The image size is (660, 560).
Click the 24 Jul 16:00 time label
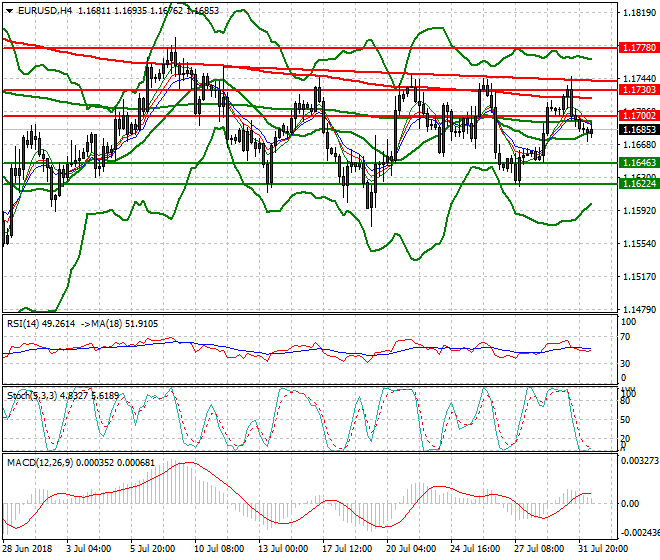[x=475, y=549]
